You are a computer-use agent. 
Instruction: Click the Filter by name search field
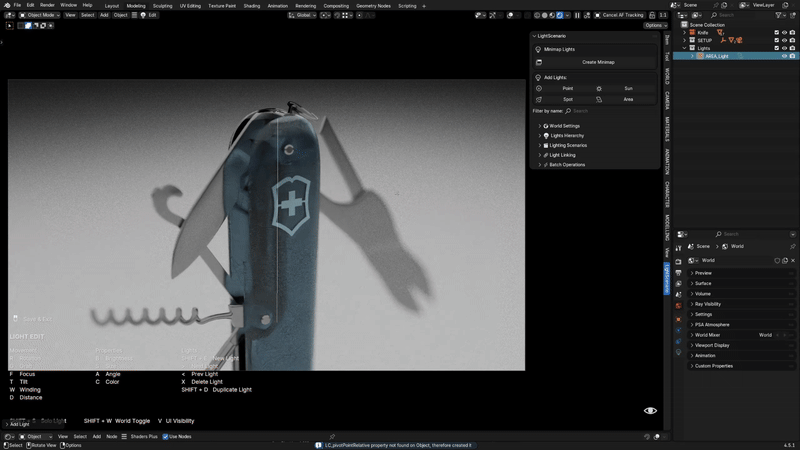pyautogui.click(x=610, y=111)
